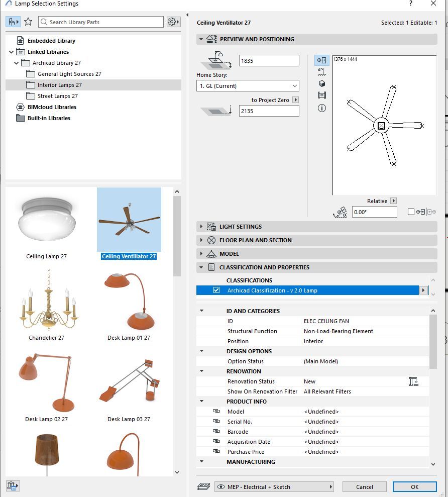
Task: Click the Cancel button
Action: pos(364,487)
